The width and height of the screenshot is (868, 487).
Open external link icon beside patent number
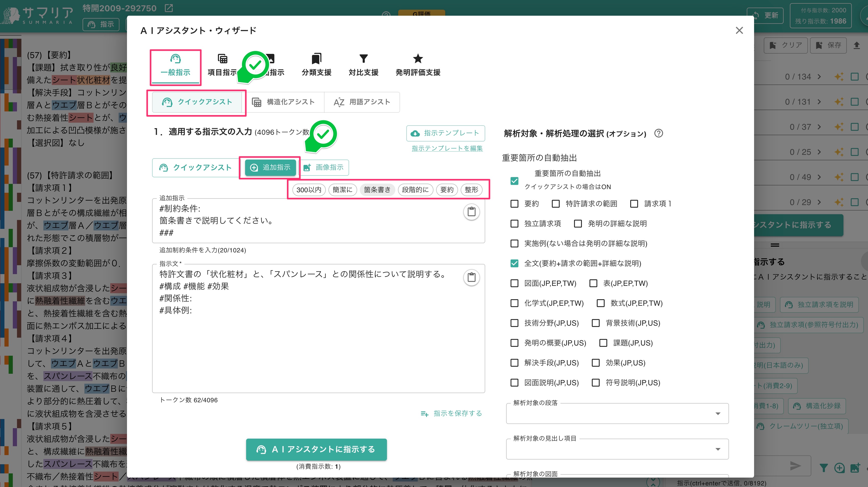[x=169, y=8]
